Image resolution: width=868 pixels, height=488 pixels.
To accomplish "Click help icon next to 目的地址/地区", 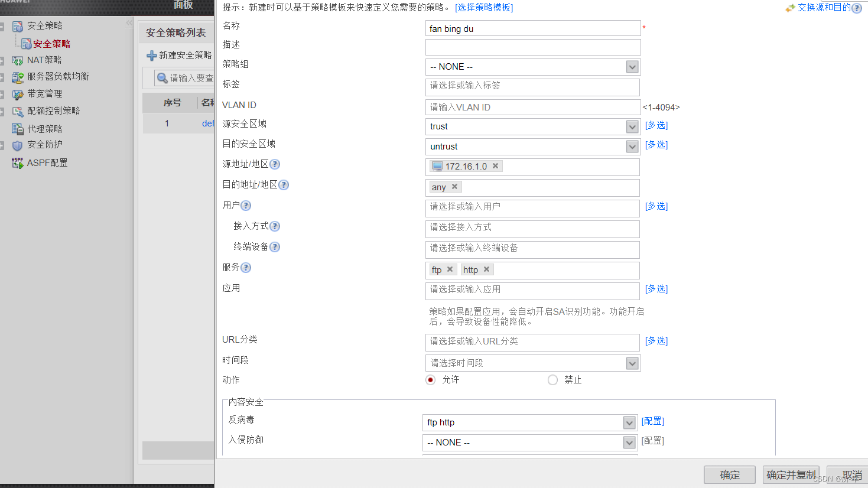I will [x=284, y=185].
